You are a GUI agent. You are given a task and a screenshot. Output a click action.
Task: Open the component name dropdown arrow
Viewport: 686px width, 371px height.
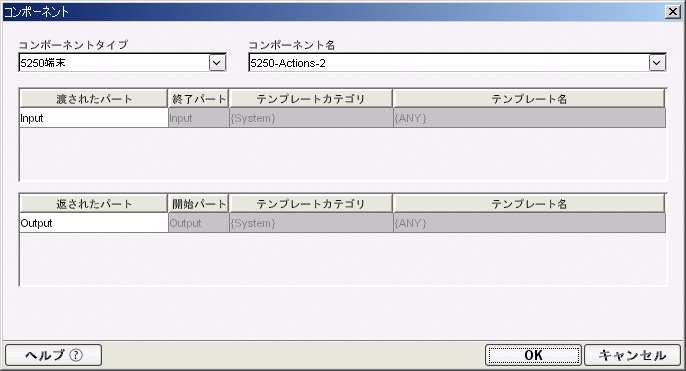657,63
